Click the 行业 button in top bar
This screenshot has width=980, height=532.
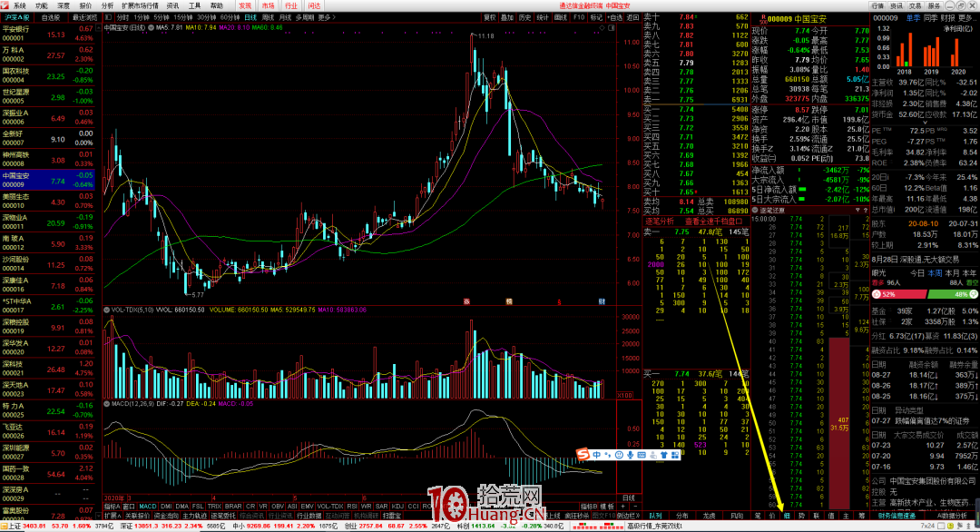coord(291,5)
